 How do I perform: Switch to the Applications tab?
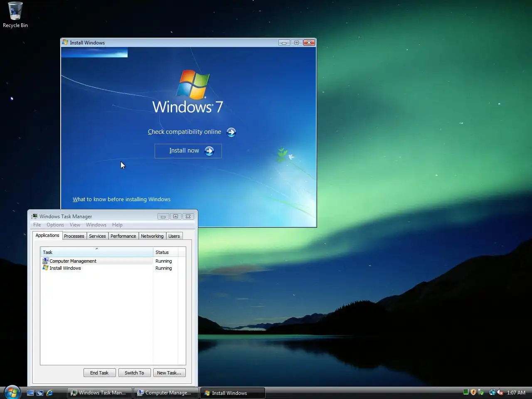(47, 235)
